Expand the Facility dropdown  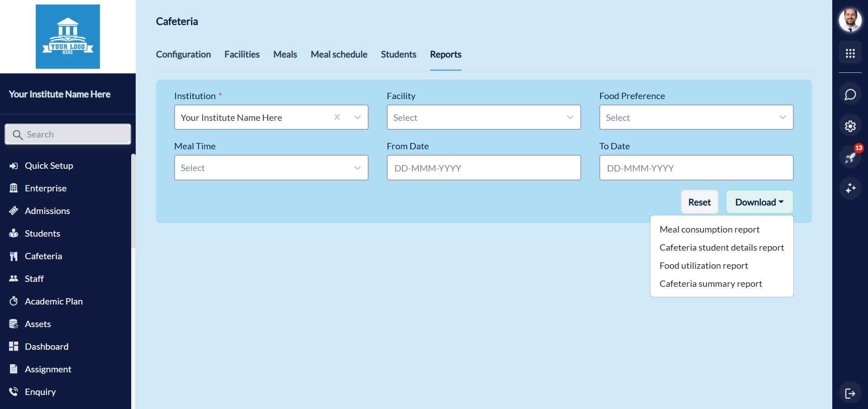point(484,118)
